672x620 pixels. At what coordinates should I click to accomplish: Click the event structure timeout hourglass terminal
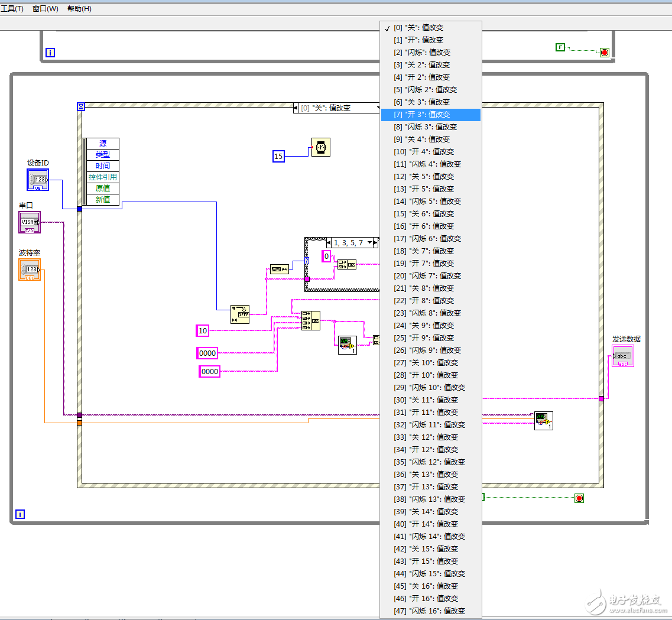pyautogui.click(x=82, y=107)
